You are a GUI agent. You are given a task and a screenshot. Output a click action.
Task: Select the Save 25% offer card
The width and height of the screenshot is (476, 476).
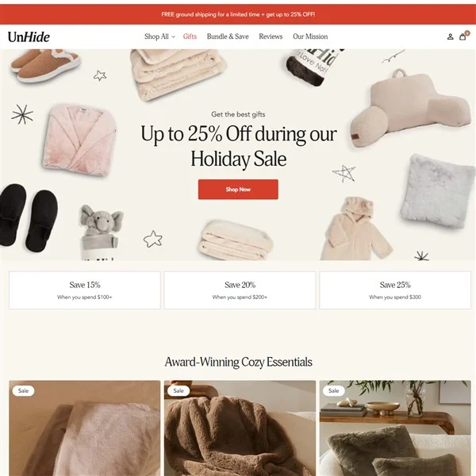(x=395, y=290)
